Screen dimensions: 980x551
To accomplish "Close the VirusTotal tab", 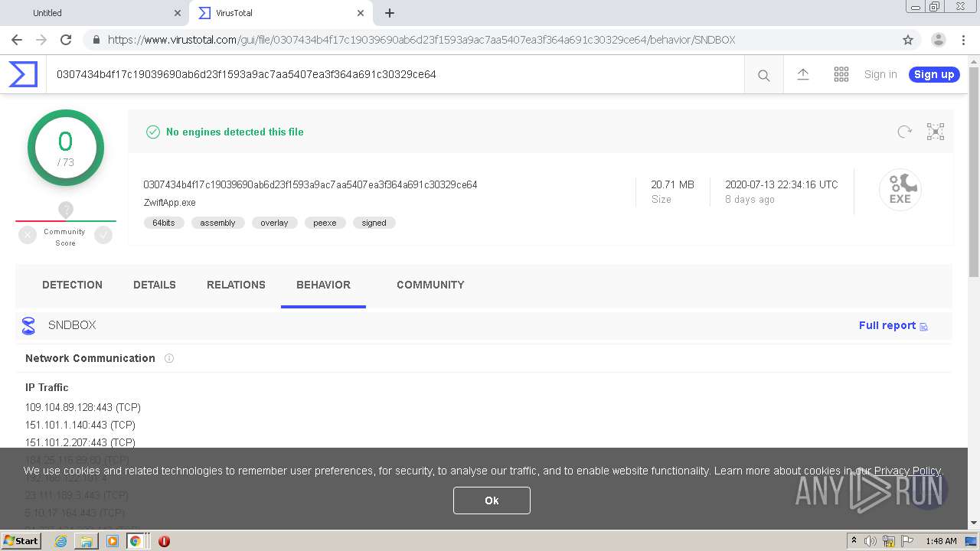I will click(361, 13).
